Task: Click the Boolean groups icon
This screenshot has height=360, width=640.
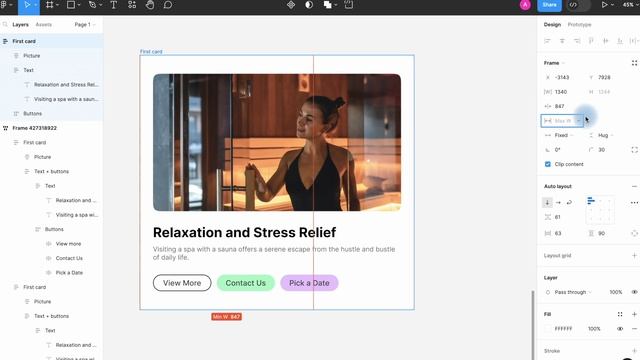Action: 327,5
